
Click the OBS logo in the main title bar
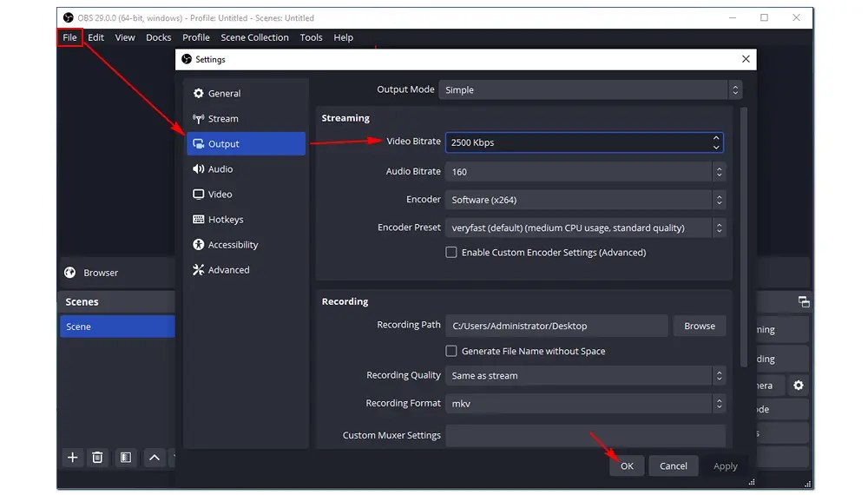tap(68, 17)
